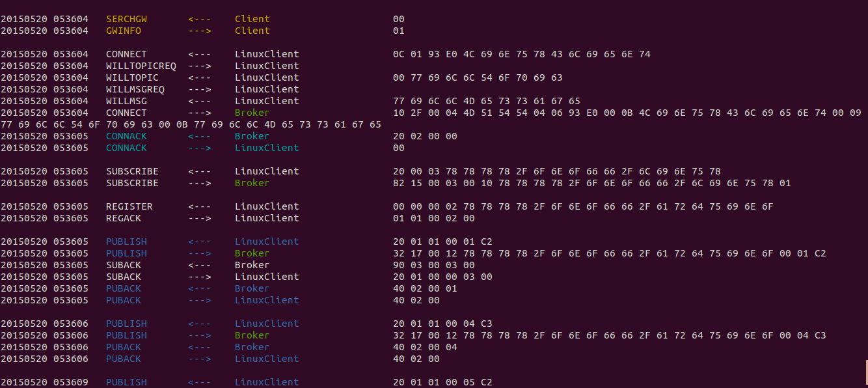The height and width of the screenshot is (388, 868).
Task: Click the GWINFO message name
Action: point(124,31)
